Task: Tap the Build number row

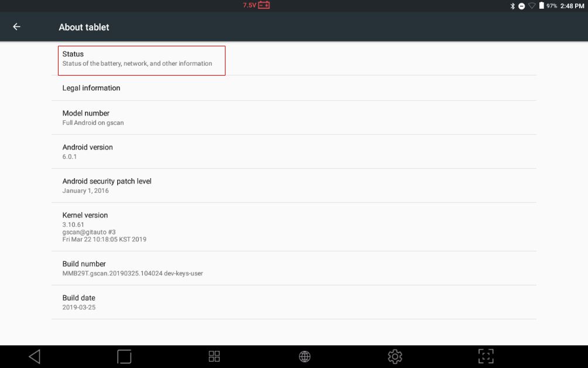Action: click(x=294, y=268)
